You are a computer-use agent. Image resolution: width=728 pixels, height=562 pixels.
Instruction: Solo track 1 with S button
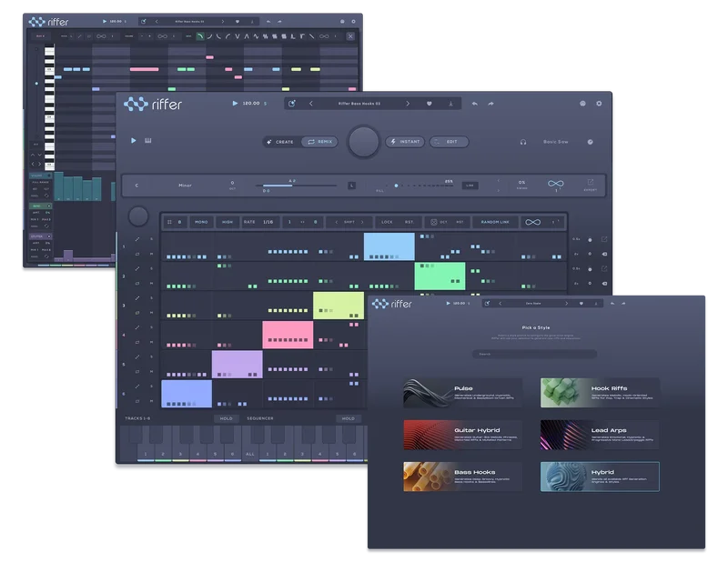pos(151,239)
